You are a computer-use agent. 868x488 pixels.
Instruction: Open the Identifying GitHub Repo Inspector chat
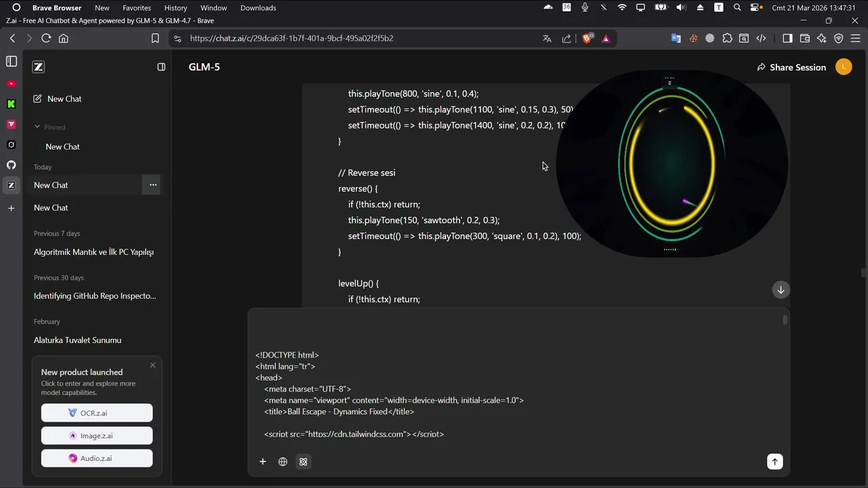95,296
